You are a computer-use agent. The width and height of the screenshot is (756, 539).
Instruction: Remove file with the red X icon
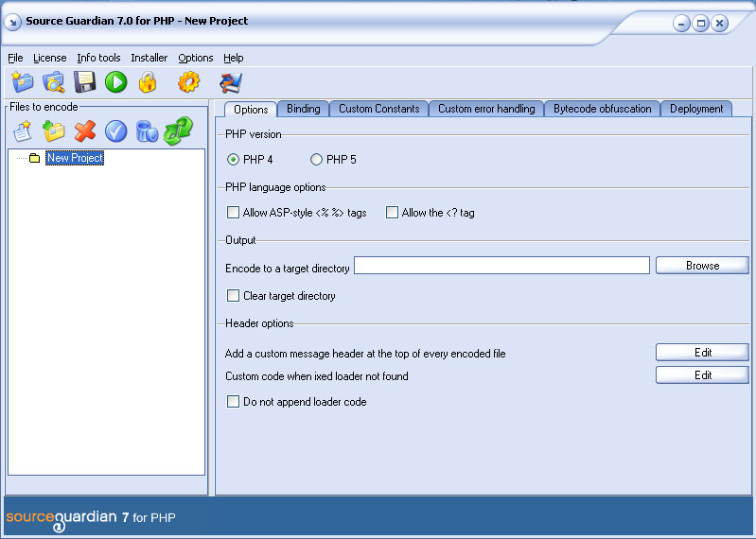pyautogui.click(x=85, y=131)
